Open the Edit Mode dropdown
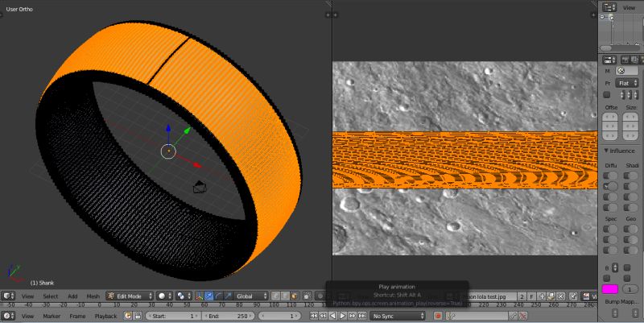This screenshot has height=323, width=644. point(130,296)
